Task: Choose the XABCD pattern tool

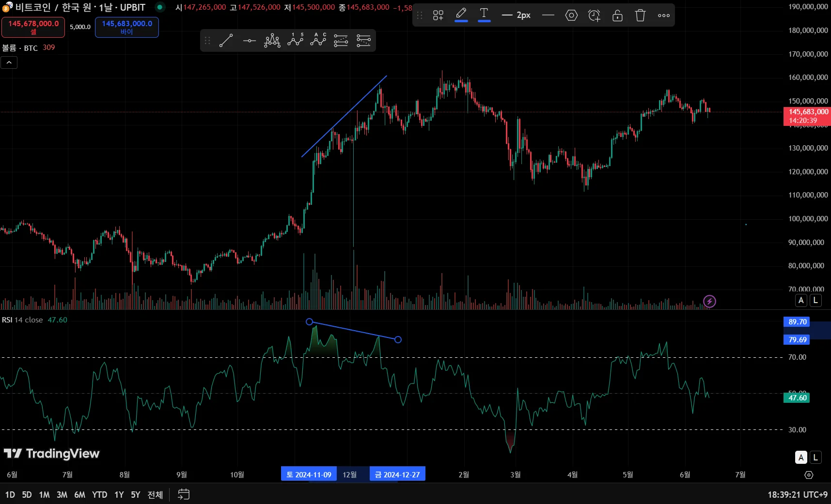Action: 272,41
